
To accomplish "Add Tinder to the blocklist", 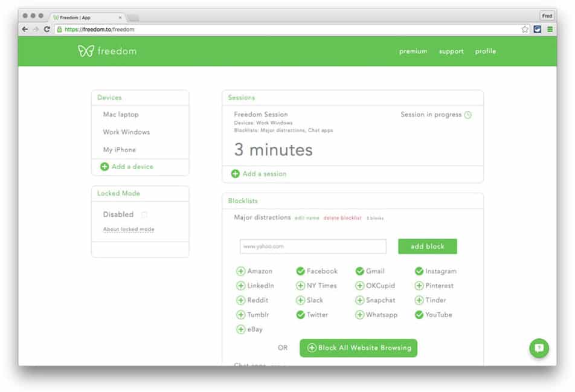I will point(419,300).
